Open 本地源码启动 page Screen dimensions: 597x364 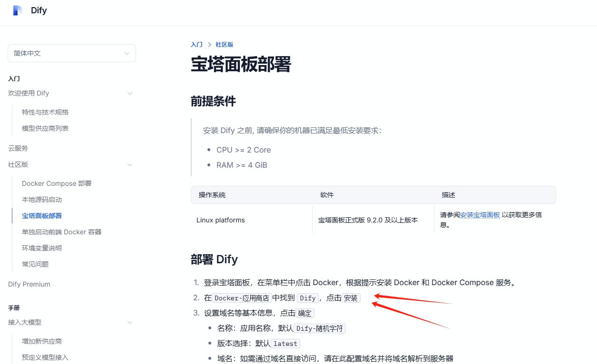42,200
